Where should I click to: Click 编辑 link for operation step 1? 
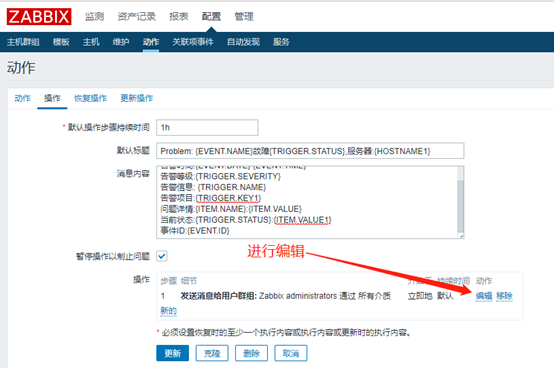click(x=484, y=296)
